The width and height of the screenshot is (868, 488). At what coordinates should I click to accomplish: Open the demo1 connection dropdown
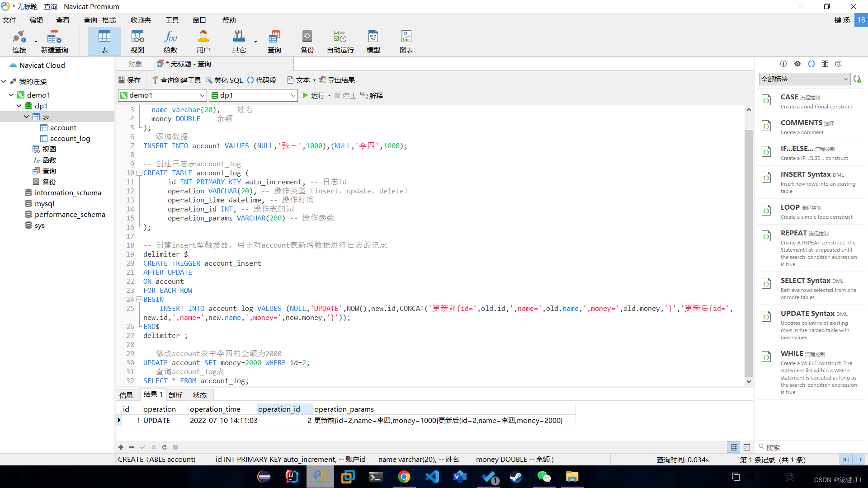coord(202,95)
